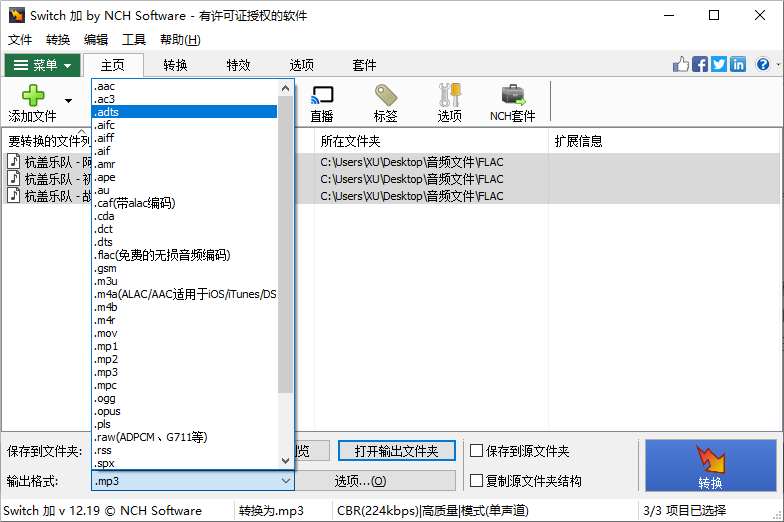Share via the Twitter icon
784x522 pixels.
719,64
